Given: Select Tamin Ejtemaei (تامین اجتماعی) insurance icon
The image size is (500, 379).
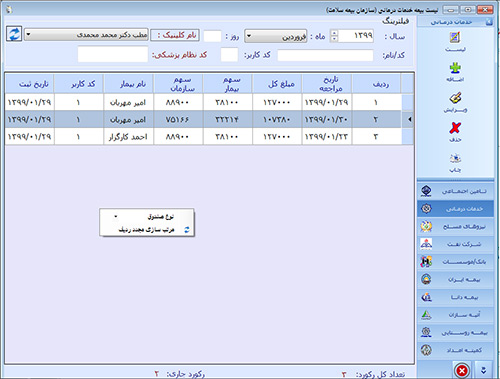Looking at the screenshot, I should [455, 191].
